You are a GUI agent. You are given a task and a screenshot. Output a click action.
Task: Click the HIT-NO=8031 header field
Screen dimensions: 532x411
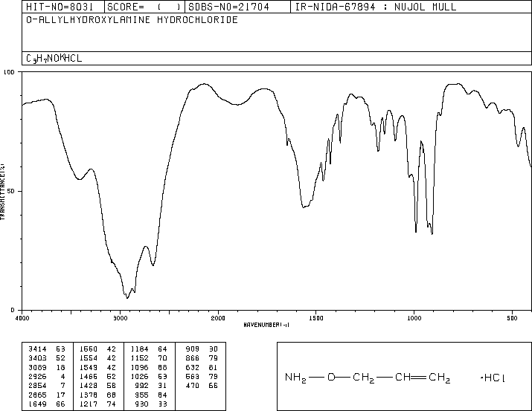coord(63,7)
